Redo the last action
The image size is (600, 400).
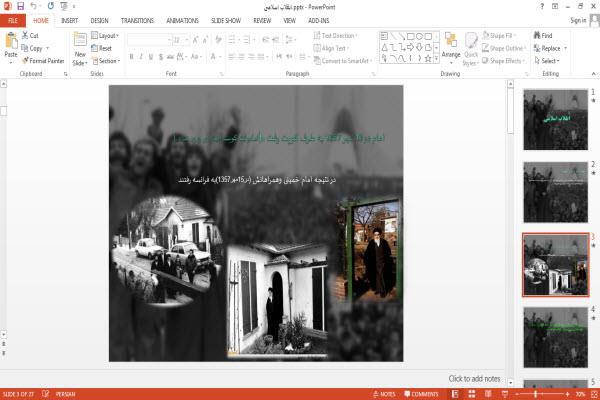(51, 6)
